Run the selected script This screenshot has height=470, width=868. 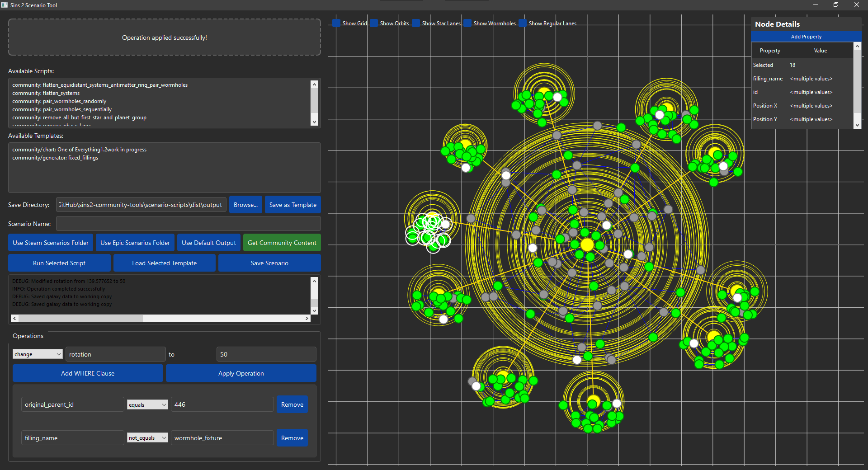pyautogui.click(x=59, y=263)
